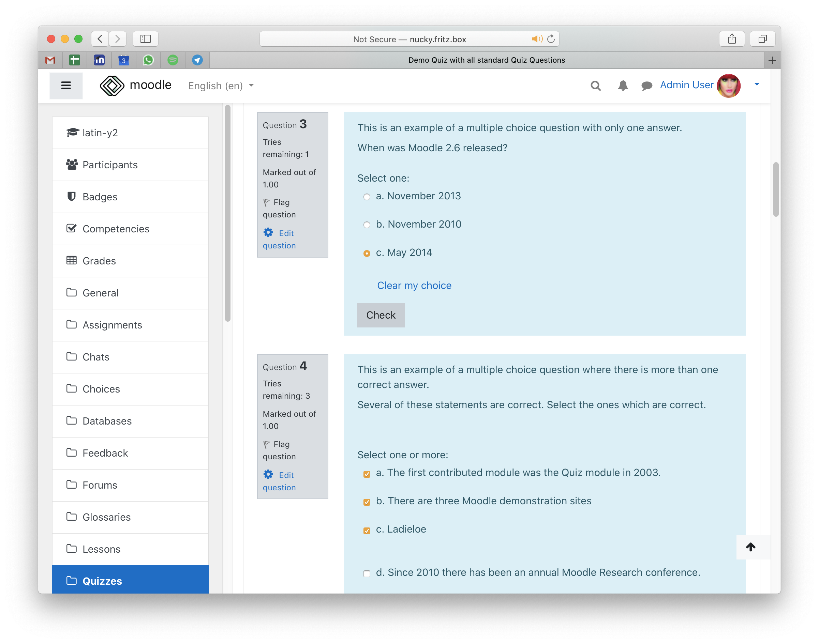Open the notifications bell
The height and width of the screenshot is (644, 819).
click(623, 86)
